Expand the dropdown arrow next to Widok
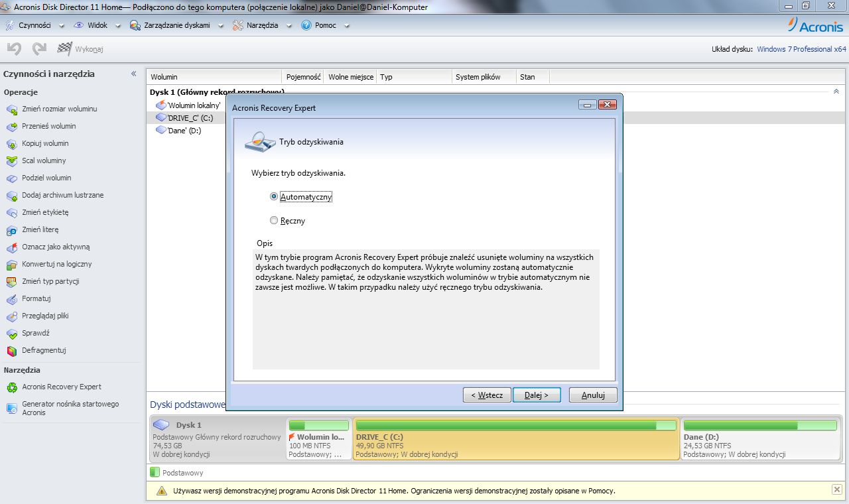This screenshot has width=849, height=504. click(x=118, y=26)
